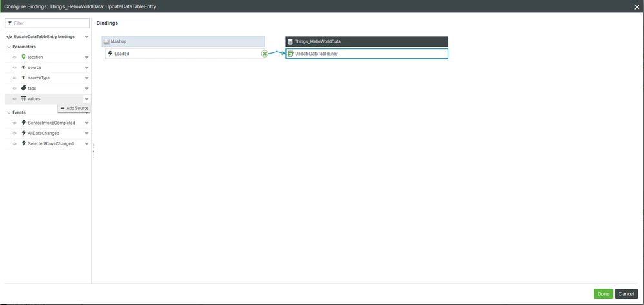Image resolution: width=644 pixels, height=305 pixels.
Task: Click the binding arrow beside tags
Action: [x=14, y=89]
